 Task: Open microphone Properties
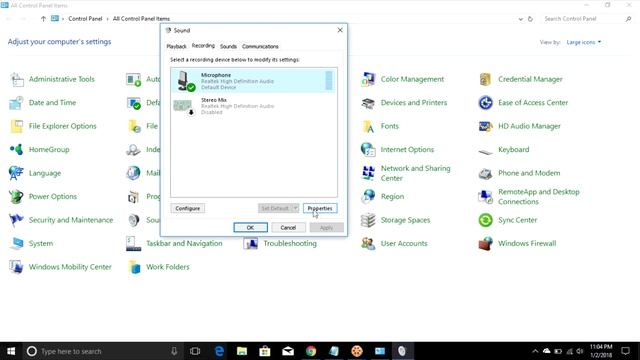click(320, 208)
